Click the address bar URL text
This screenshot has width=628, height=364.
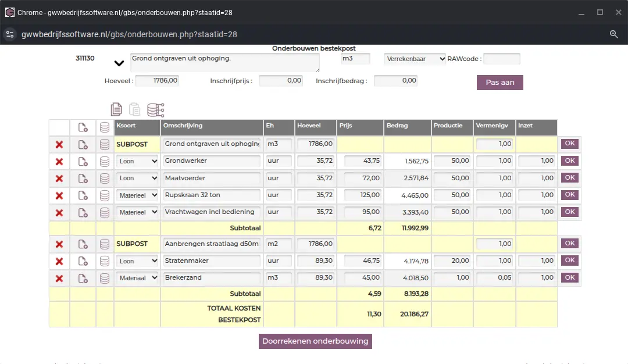tap(129, 34)
